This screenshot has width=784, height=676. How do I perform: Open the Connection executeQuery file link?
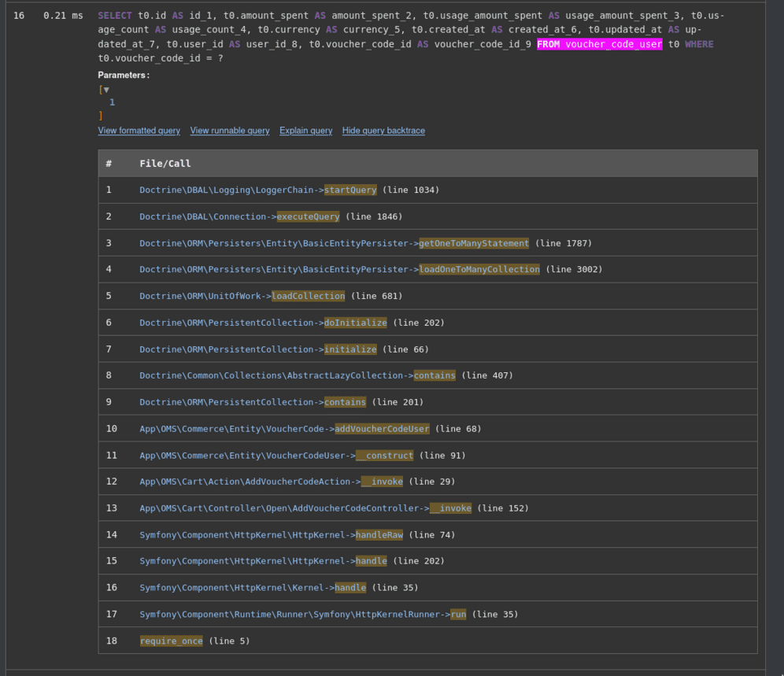(x=239, y=216)
